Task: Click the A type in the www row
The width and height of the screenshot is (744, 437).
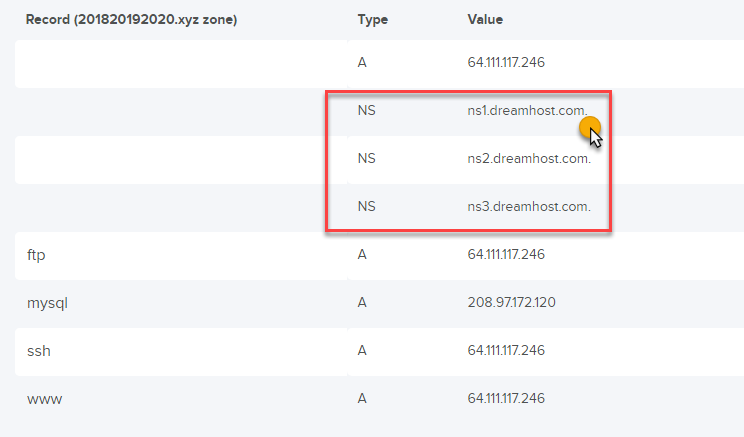Action: pyautogui.click(x=362, y=399)
